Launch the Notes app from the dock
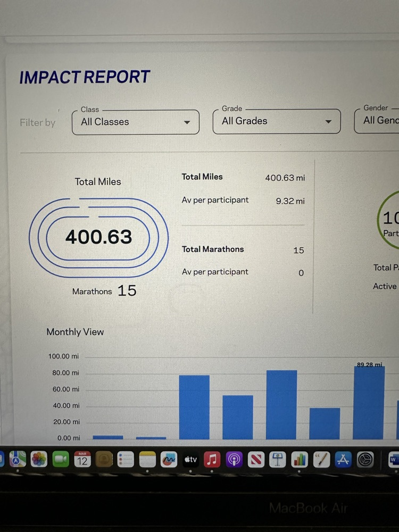The width and height of the screenshot is (399, 532). click(147, 459)
